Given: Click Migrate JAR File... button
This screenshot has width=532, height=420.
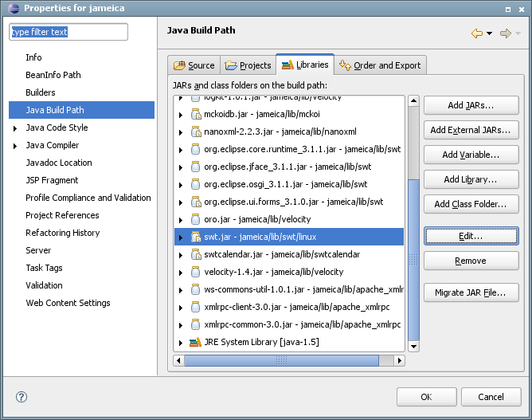Looking at the screenshot, I should (x=471, y=292).
